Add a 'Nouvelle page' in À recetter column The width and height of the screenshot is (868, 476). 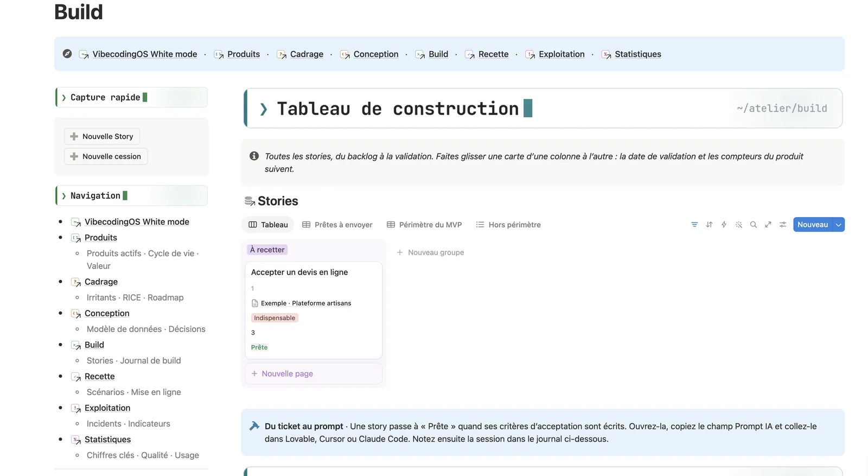(314, 373)
